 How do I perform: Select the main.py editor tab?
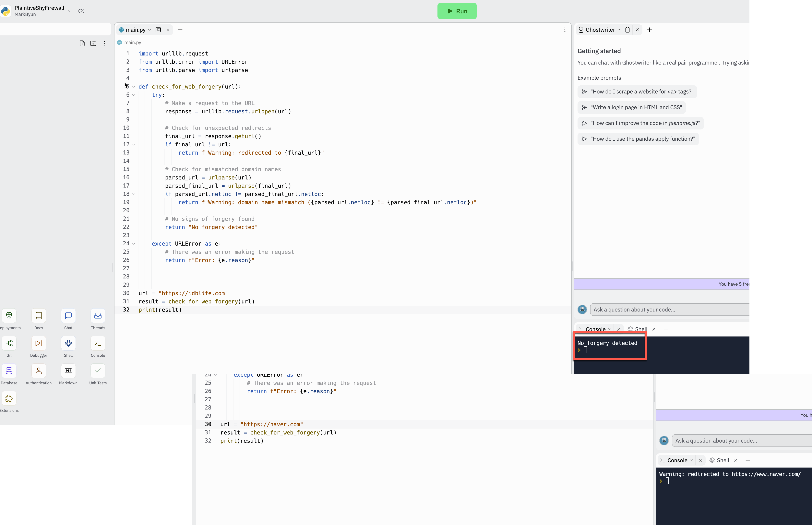[x=135, y=30]
